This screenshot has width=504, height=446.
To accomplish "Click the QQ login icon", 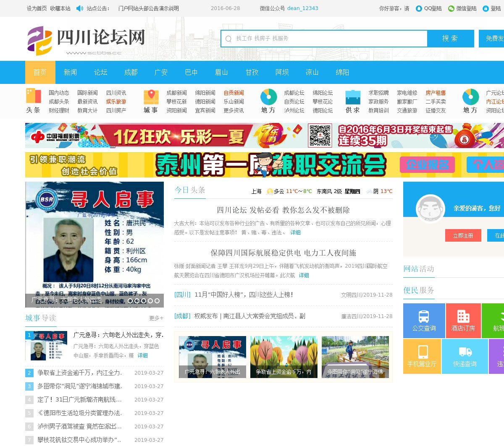I will 419,8.
